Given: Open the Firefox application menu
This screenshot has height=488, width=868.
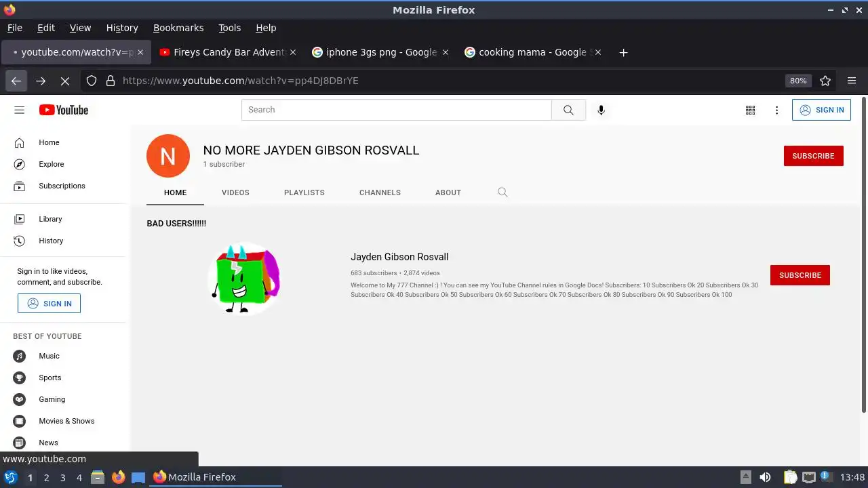Looking at the screenshot, I should (852, 81).
